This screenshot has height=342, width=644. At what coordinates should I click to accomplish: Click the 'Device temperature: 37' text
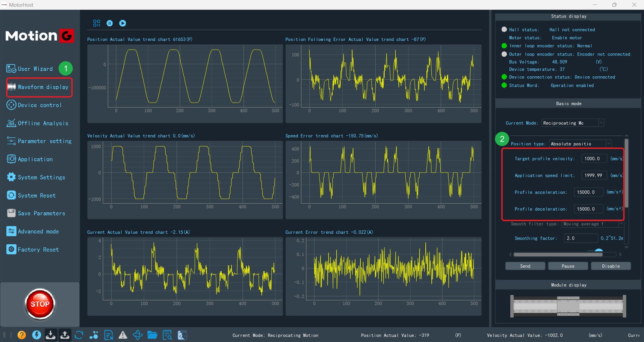tap(537, 70)
